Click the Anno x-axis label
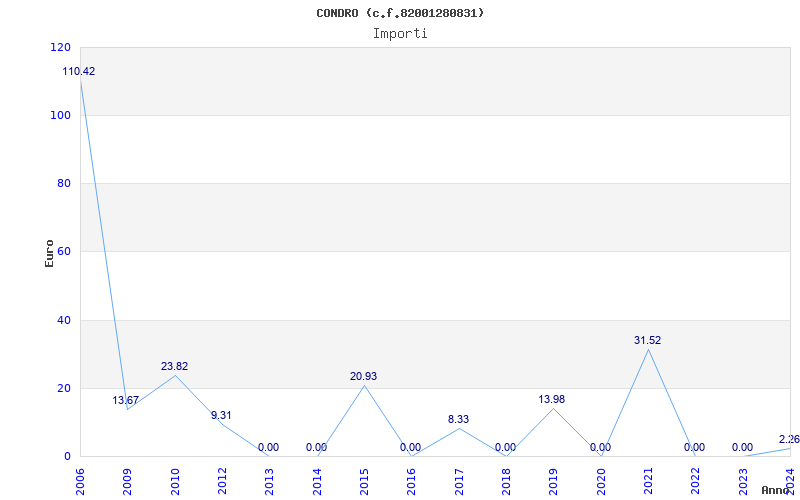The width and height of the screenshot is (800, 500). tap(777, 490)
